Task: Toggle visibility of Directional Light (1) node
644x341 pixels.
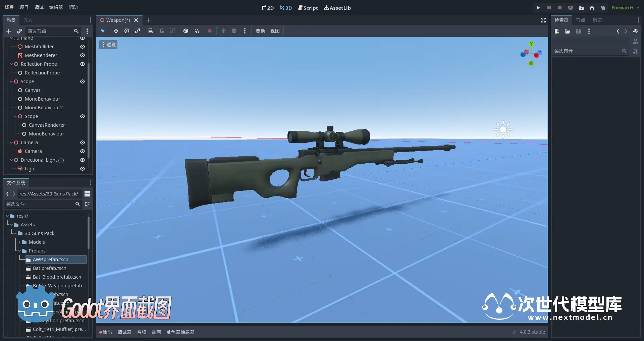Action: click(83, 160)
